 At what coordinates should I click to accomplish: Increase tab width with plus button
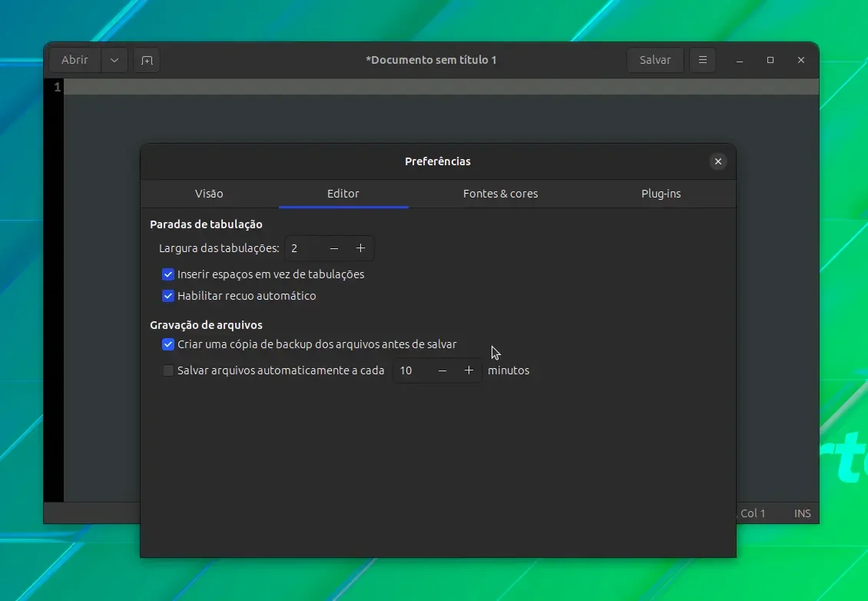tap(360, 248)
